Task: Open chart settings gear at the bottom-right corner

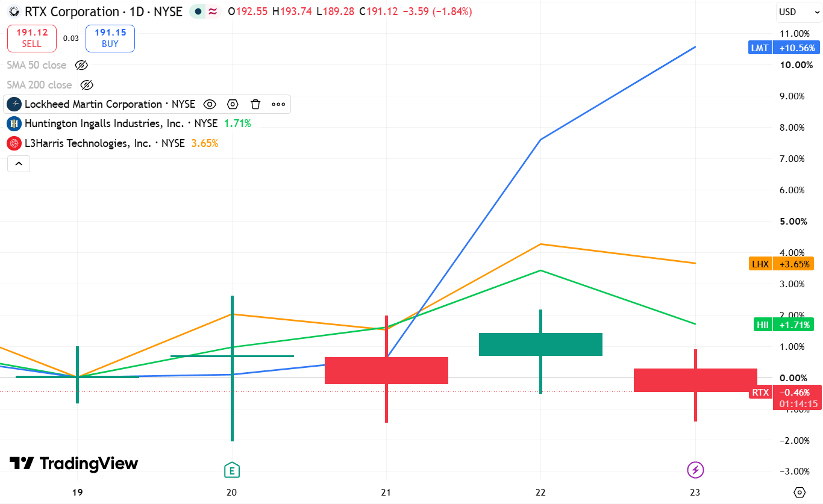Action: [800, 492]
